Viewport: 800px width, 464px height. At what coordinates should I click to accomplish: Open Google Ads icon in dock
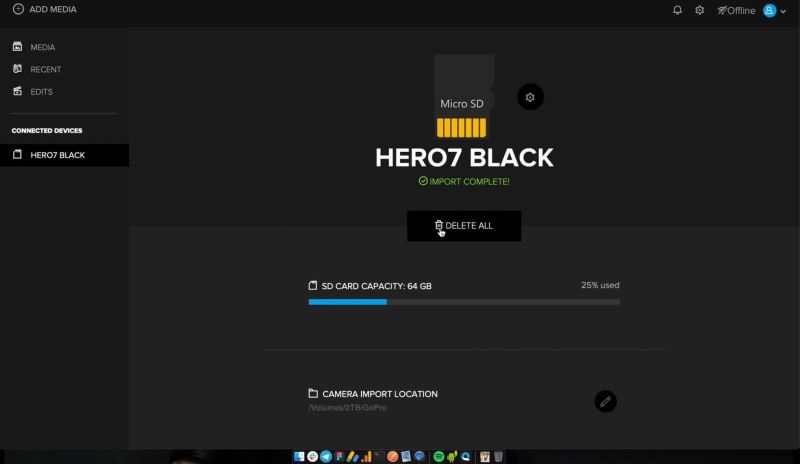point(353,456)
